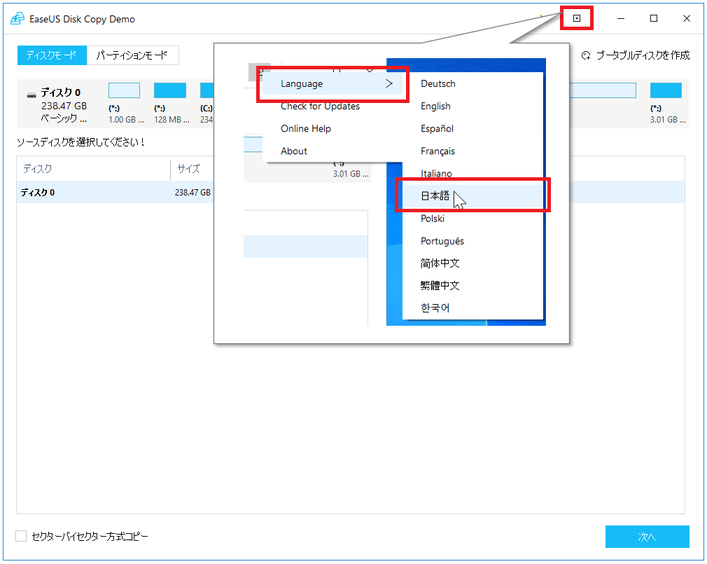Click the ディスク 0 drive icon
707x564 pixels.
31,92
